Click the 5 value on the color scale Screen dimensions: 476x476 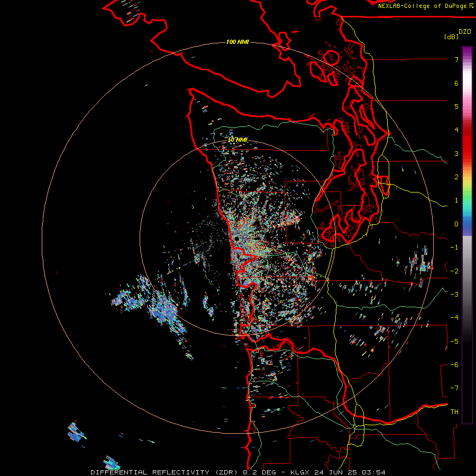pos(456,106)
